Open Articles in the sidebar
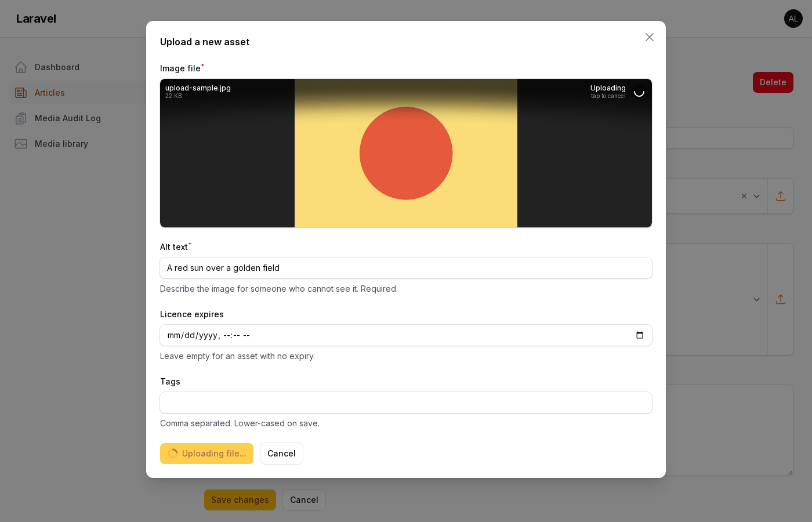812x522 pixels. (77, 93)
